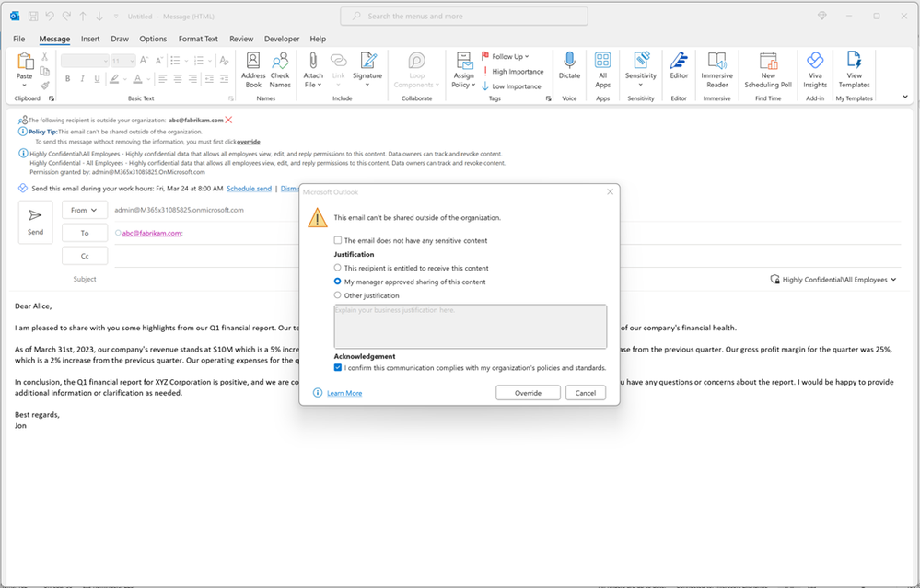920x588 pixels.
Task: Collapse the ribbon with chevron
Action: (904, 97)
